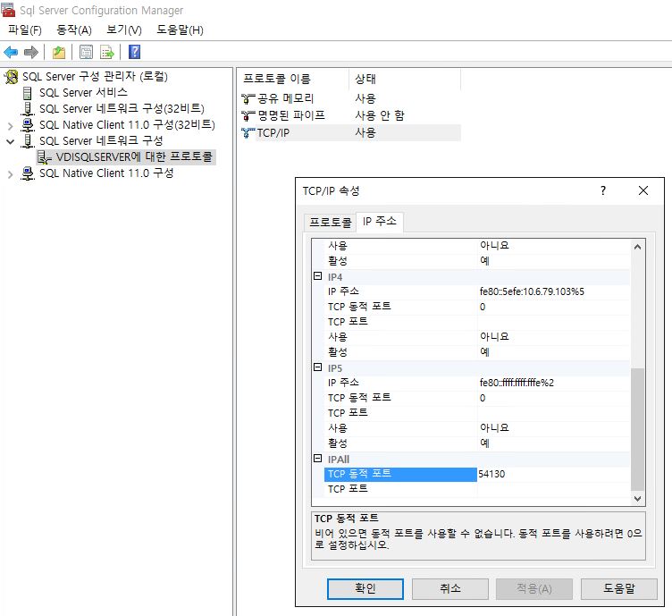This screenshot has height=616, width=672.
Task: Click the dialog help question mark button
Action: [603, 190]
